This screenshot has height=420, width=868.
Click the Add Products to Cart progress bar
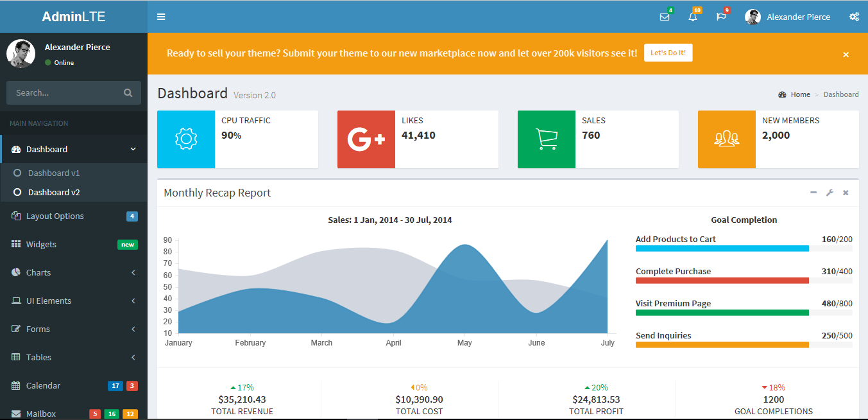(x=744, y=248)
